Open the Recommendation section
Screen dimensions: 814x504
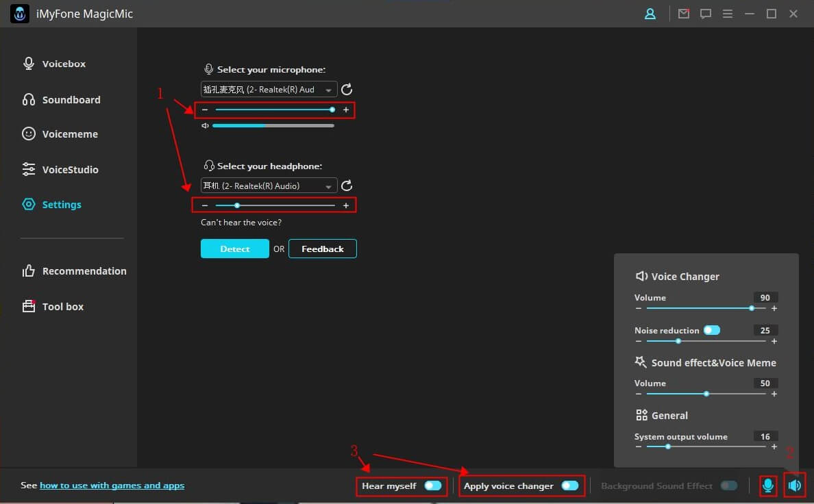[74, 271]
